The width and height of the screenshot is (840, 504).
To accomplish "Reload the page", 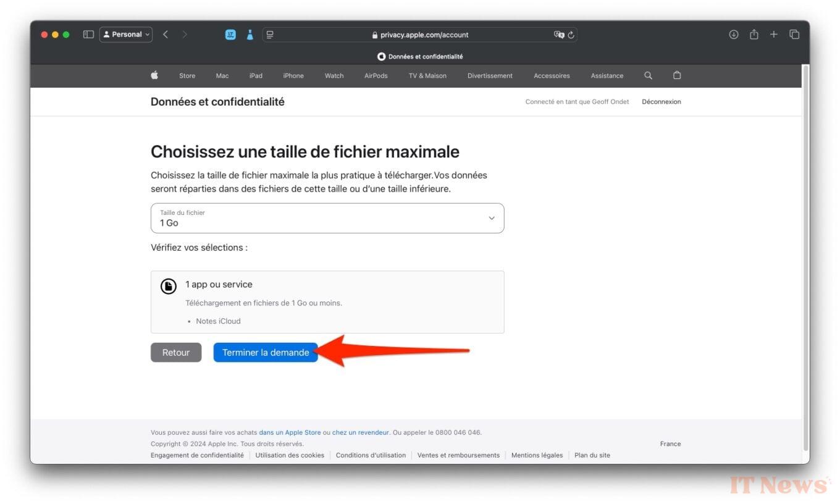I will [571, 35].
